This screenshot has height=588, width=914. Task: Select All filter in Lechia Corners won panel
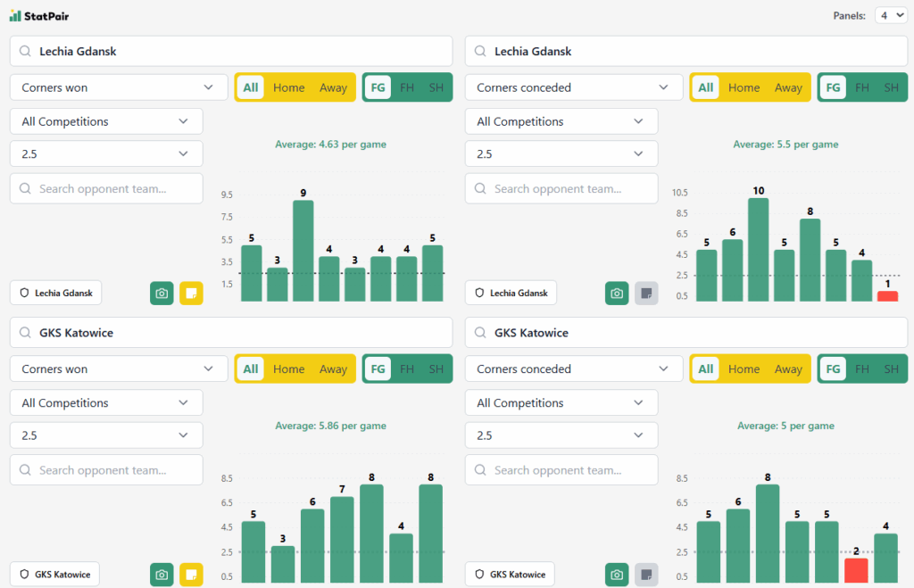[251, 87]
